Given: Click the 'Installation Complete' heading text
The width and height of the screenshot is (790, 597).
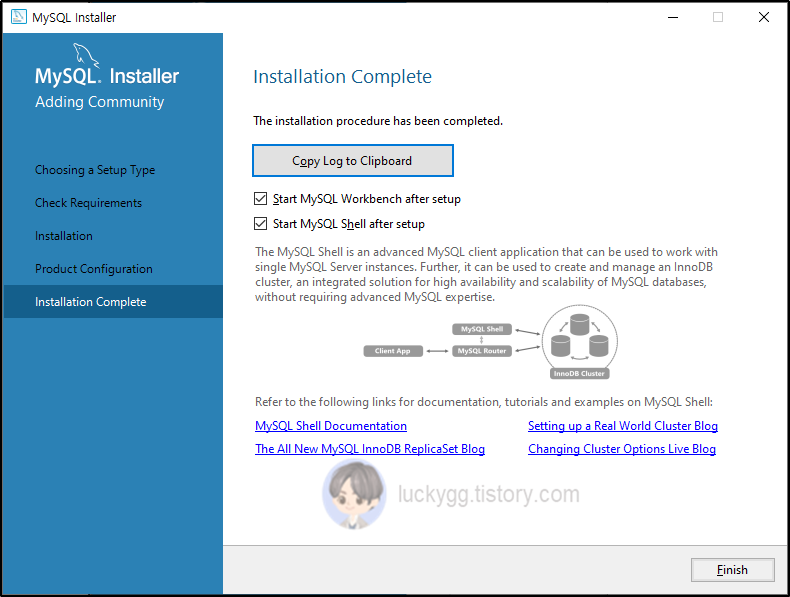Looking at the screenshot, I should click(343, 77).
